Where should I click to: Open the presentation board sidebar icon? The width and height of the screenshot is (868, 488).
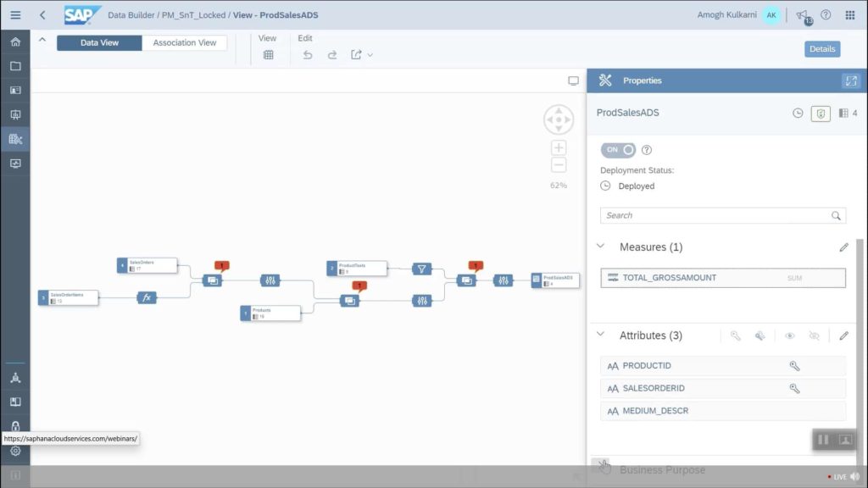15,114
